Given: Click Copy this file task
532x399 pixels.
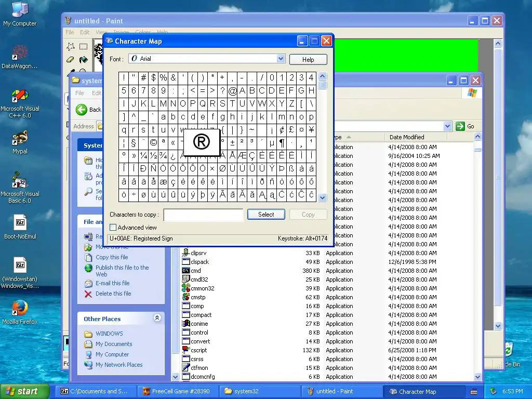Looking at the screenshot, I should (112, 257).
